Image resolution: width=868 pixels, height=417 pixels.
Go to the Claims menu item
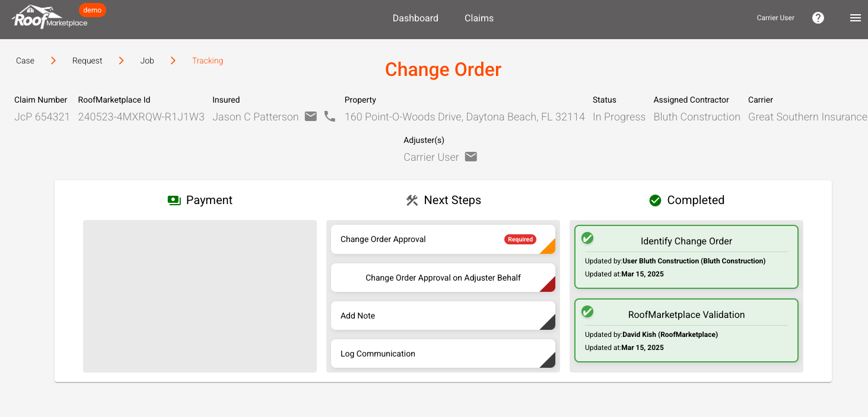479,18
